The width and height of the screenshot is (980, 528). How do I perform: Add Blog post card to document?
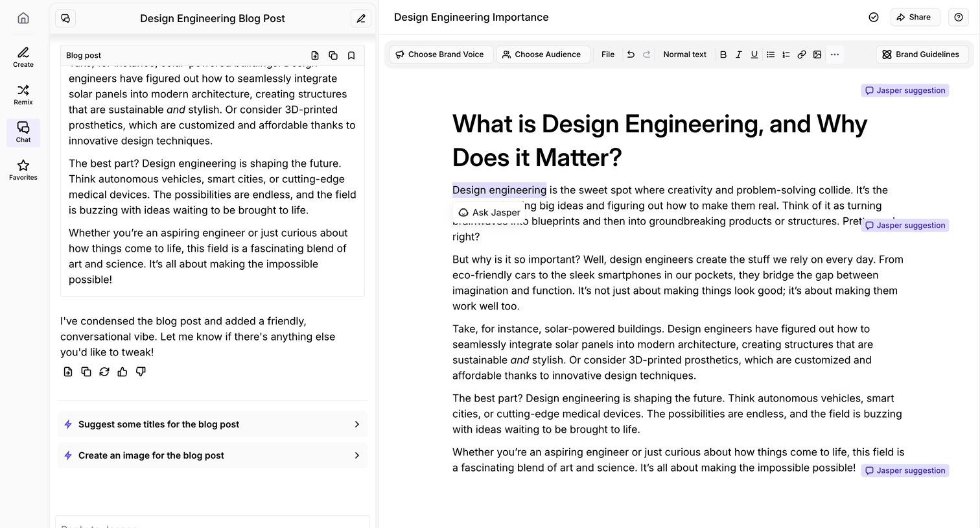pos(315,55)
